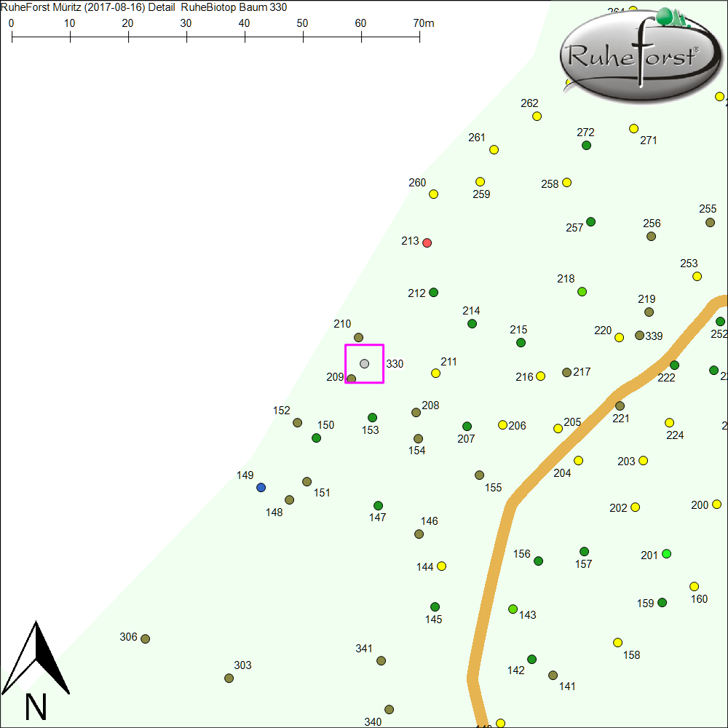Click the red tree marker 213
The width and height of the screenshot is (728, 728).
click(x=427, y=242)
